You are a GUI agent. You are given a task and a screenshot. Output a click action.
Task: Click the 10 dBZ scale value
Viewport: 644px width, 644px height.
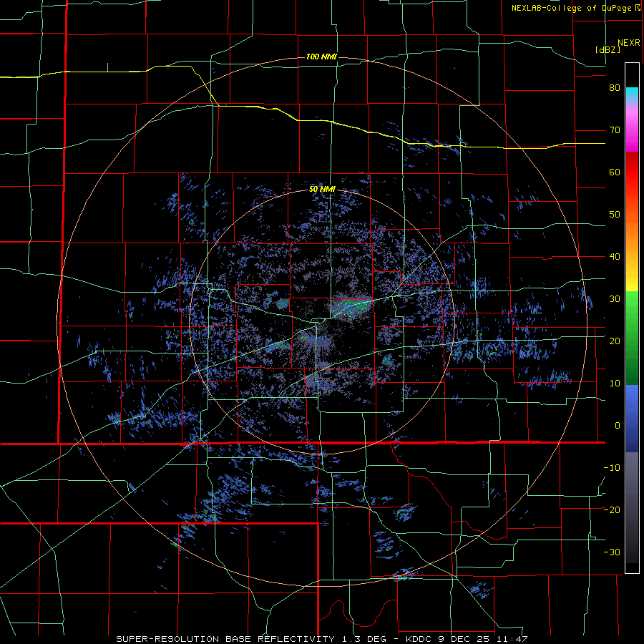(x=615, y=384)
